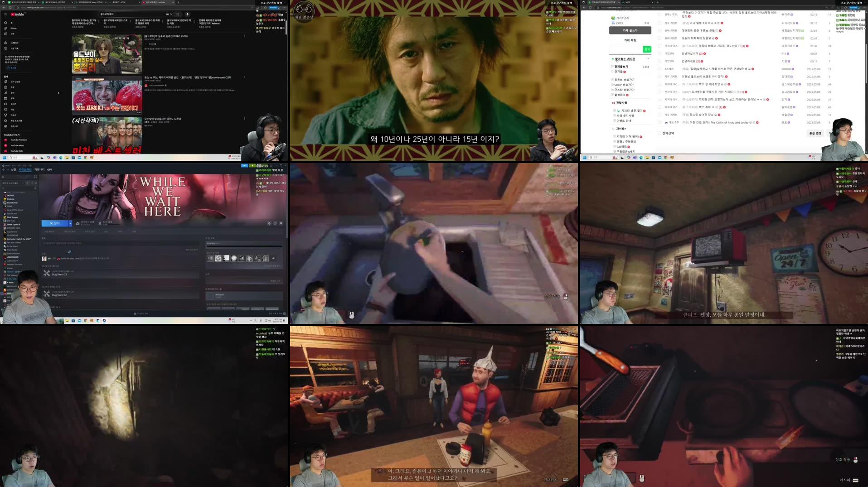
Task: Tick checkbox for 안녕하세요 post
Action: coord(659,61)
